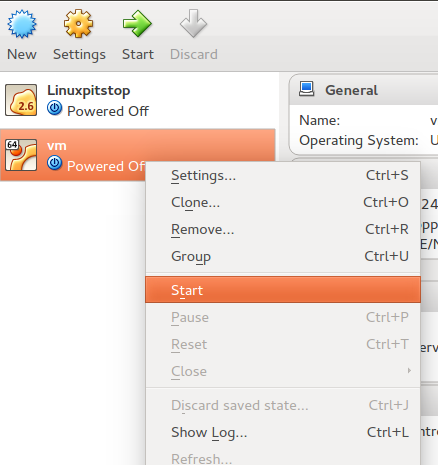Image resolution: width=438 pixels, height=465 pixels.
Task: Expand the Close submenu arrow
Action: [409, 371]
